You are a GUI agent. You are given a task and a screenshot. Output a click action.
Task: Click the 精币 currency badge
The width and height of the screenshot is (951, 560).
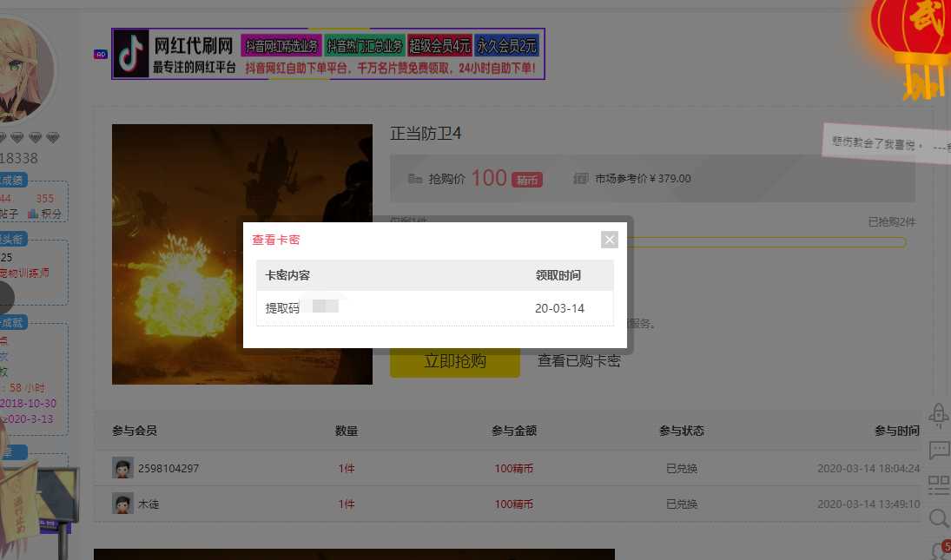(x=526, y=180)
